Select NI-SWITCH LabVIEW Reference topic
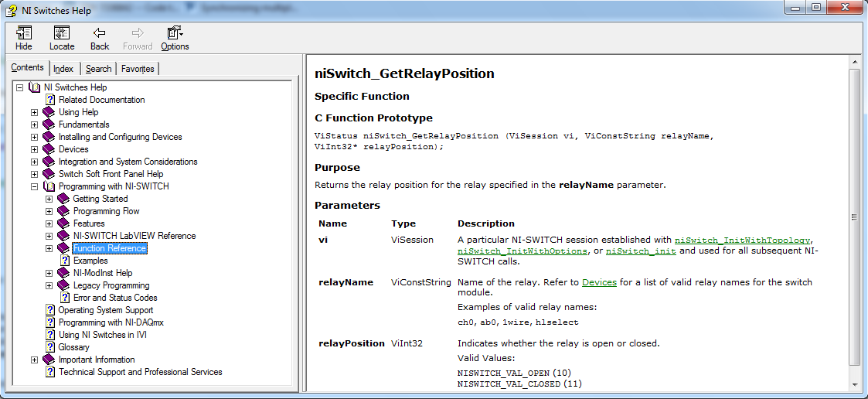 coord(134,236)
